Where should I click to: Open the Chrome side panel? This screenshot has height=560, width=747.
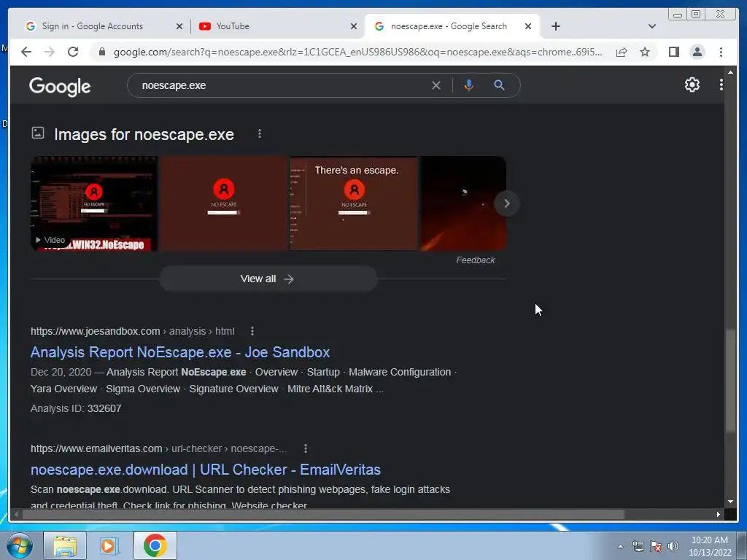click(673, 52)
